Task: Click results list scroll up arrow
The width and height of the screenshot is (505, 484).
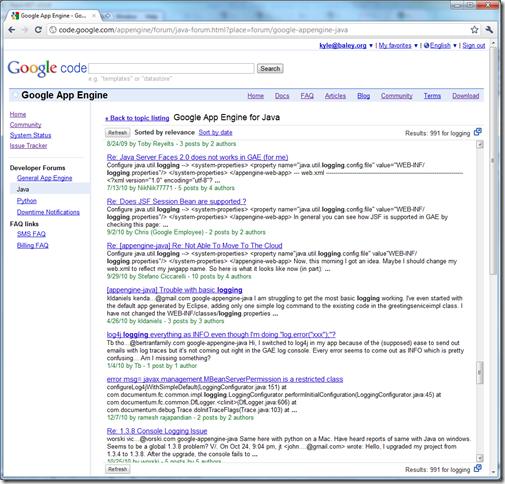Action: click(x=480, y=144)
